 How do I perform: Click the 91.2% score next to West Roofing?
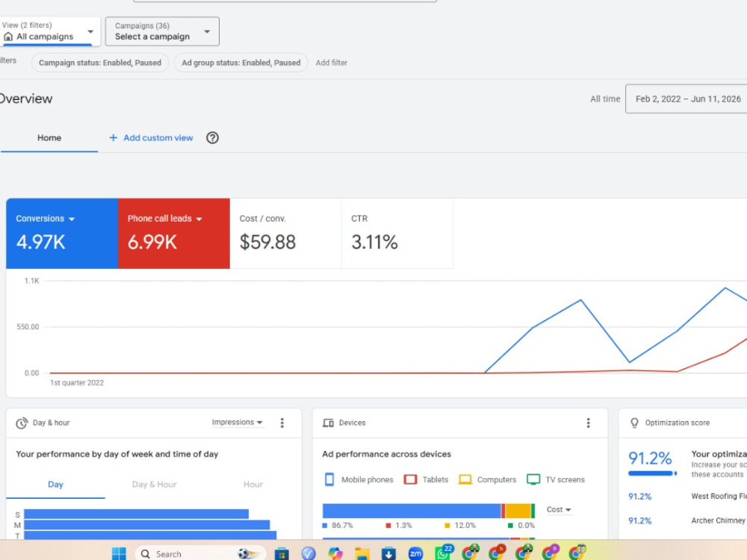point(640,497)
